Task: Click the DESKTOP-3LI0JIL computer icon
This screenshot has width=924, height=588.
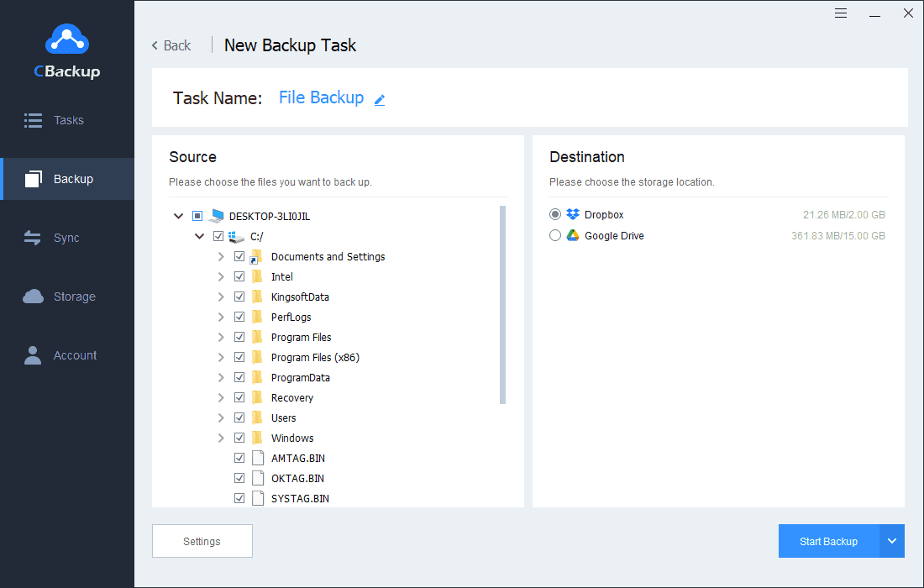Action: 218,216
